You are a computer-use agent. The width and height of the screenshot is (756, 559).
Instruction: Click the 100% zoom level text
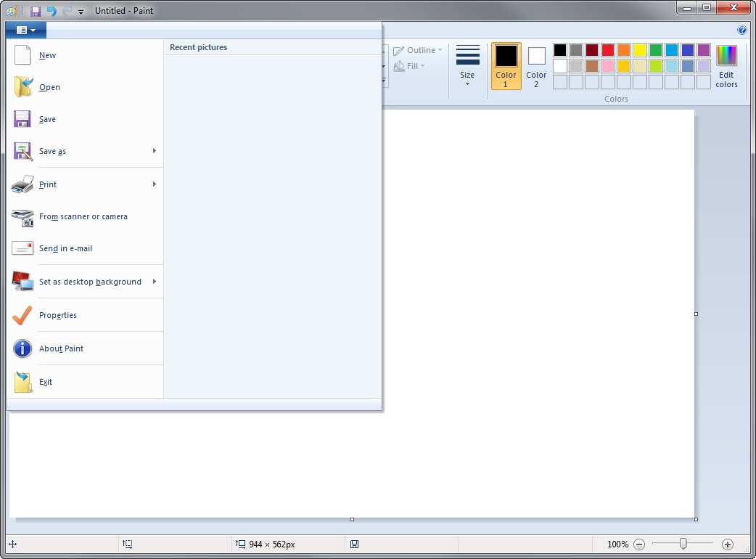617,544
